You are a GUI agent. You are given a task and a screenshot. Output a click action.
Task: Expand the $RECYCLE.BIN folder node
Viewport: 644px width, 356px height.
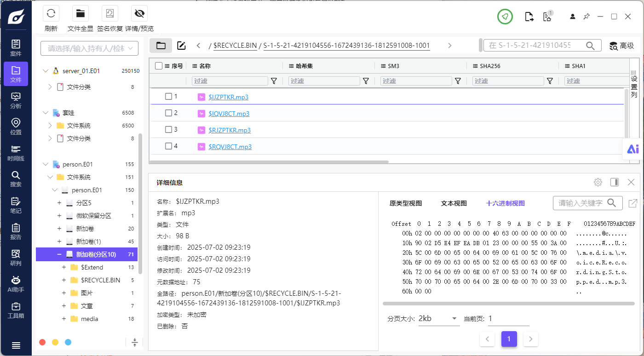tap(64, 280)
